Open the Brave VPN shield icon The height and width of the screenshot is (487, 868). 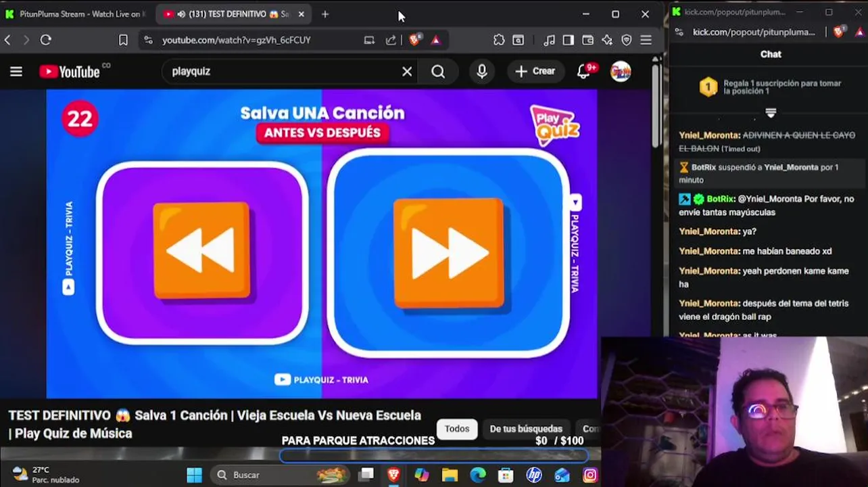pyautogui.click(x=627, y=40)
